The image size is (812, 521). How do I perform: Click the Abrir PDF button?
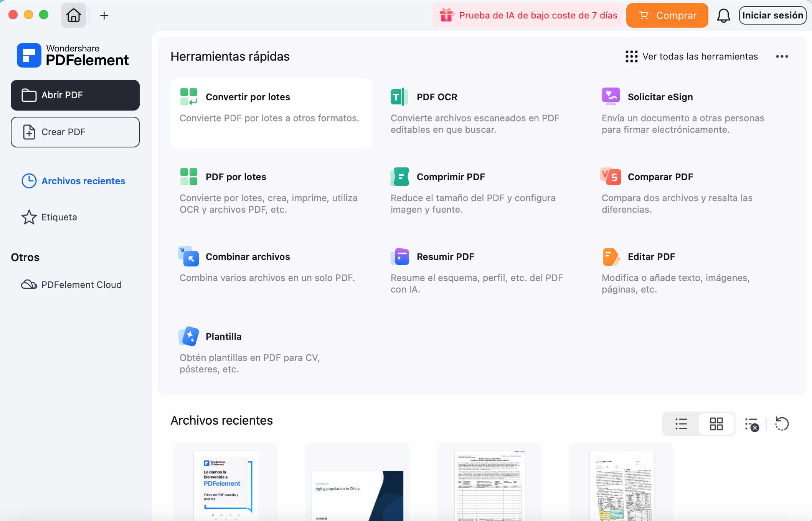75,95
